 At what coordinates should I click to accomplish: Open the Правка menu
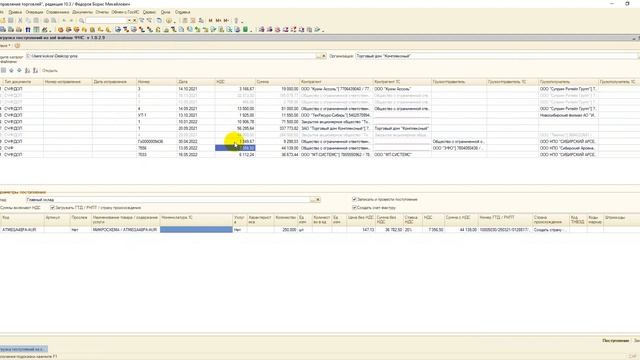(15, 12)
